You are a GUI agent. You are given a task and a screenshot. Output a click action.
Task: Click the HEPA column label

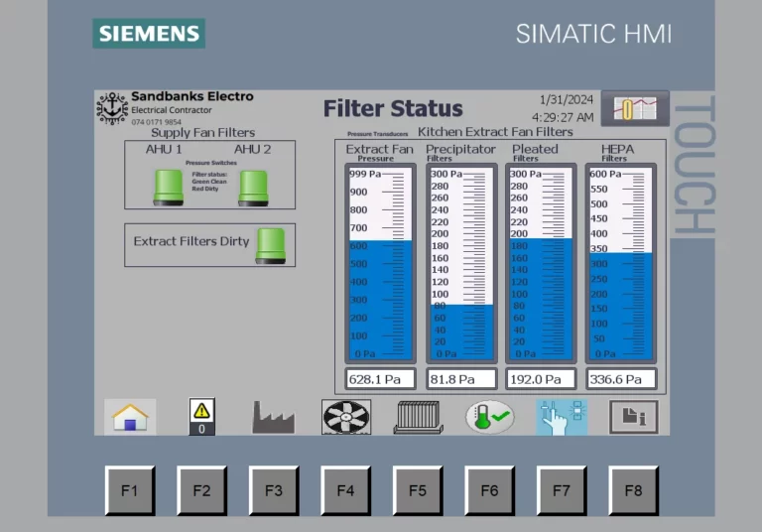pyautogui.click(x=618, y=149)
